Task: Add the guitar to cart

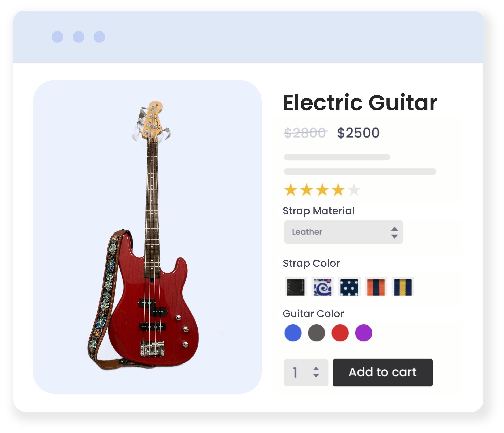Action: (383, 372)
